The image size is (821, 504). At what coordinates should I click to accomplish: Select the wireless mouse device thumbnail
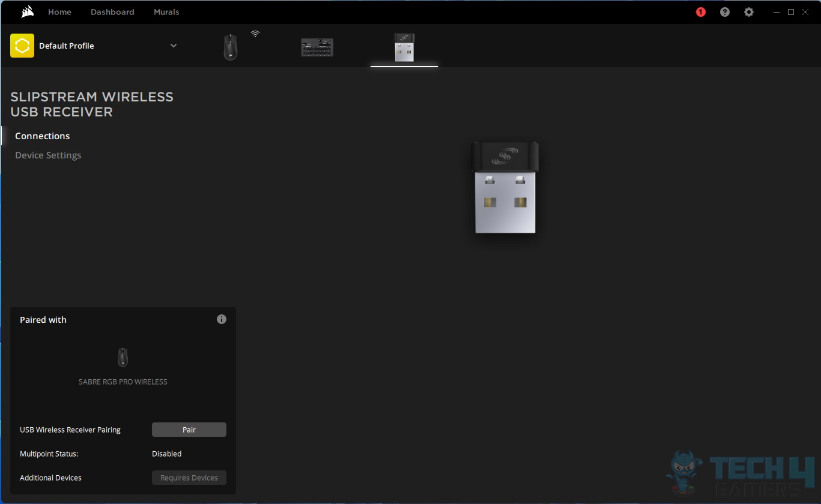click(x=231, y=47)
